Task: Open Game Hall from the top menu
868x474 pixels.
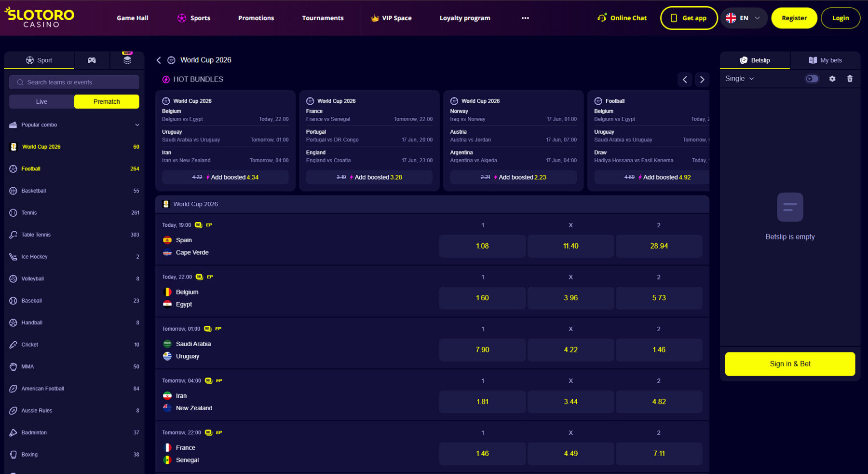Action: pos(133,18)
